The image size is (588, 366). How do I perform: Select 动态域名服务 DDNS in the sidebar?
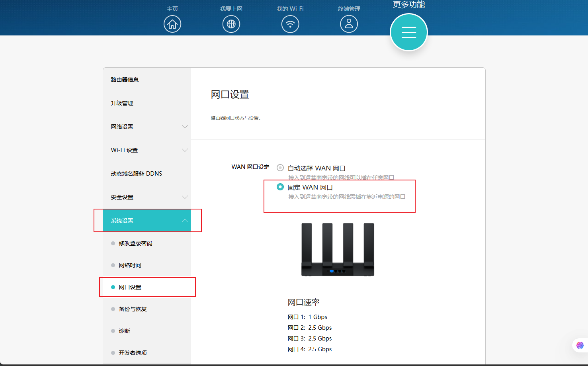pos(136,173)
